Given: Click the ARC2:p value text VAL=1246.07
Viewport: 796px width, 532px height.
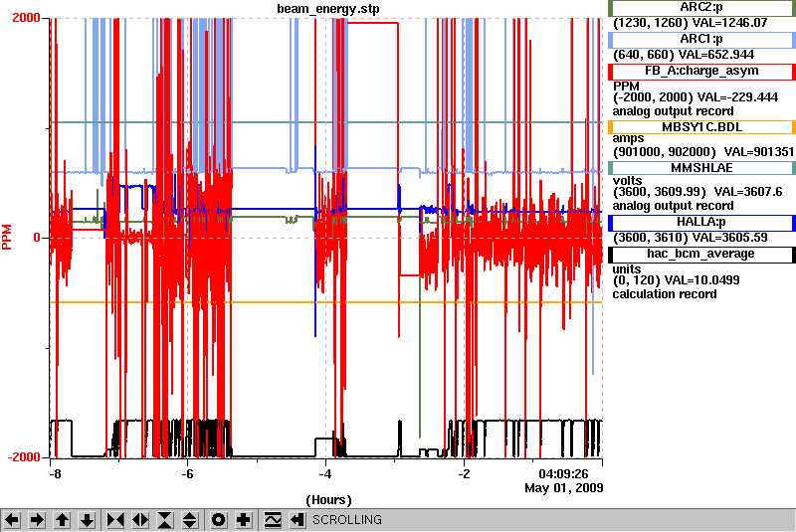Looking at the screenshot, I should 729,23.
